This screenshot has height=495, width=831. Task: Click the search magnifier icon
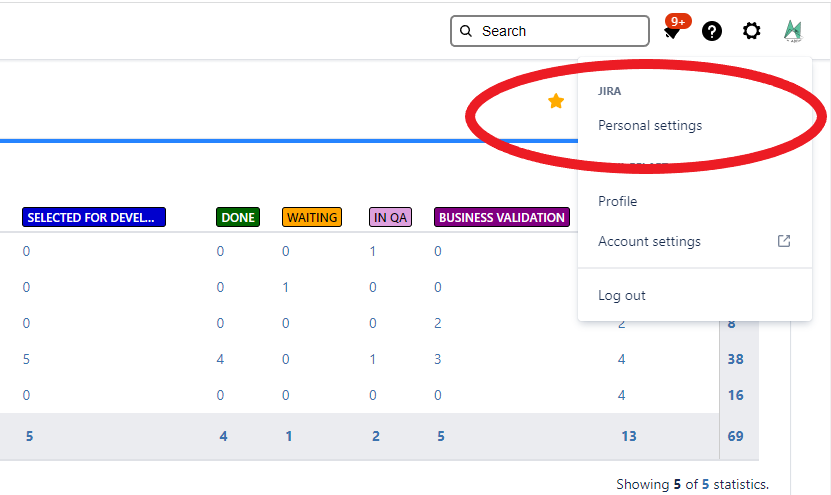(466, 31)
